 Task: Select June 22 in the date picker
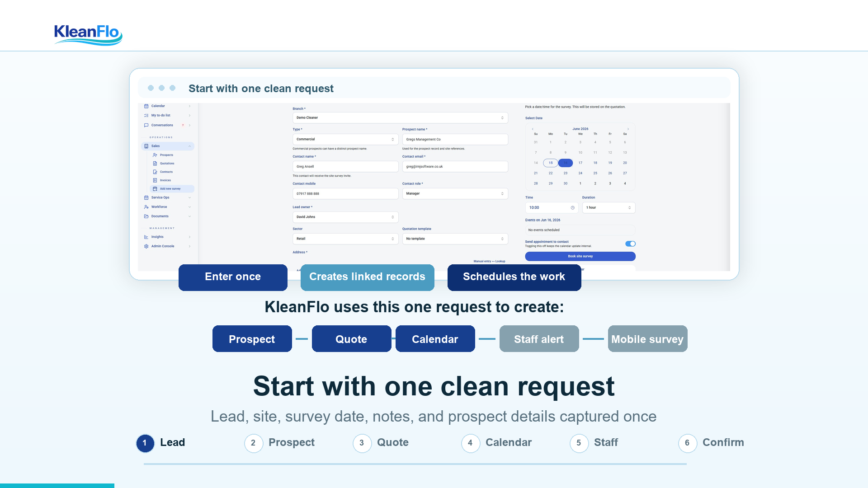pos(551,174)
